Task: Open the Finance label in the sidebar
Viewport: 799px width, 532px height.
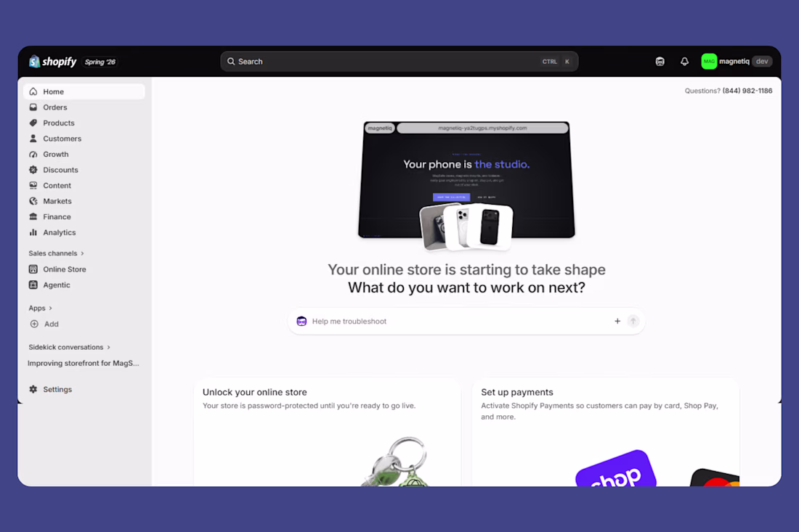Action: [x=57, y=217]
